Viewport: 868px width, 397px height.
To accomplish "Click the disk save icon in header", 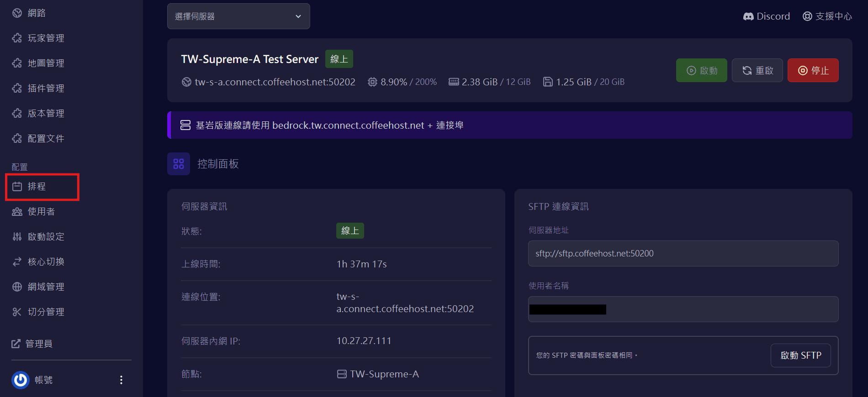I will [x=548, y=82].
